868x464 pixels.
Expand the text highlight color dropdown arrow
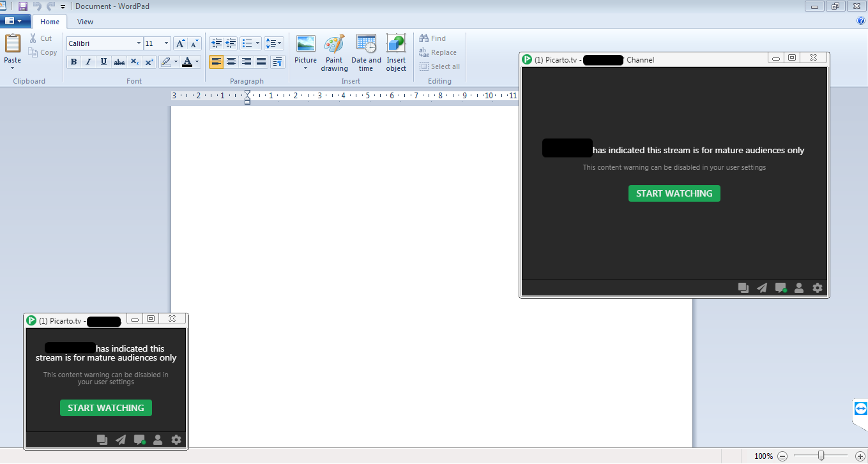pyautogui.click(x=176, y=62)
